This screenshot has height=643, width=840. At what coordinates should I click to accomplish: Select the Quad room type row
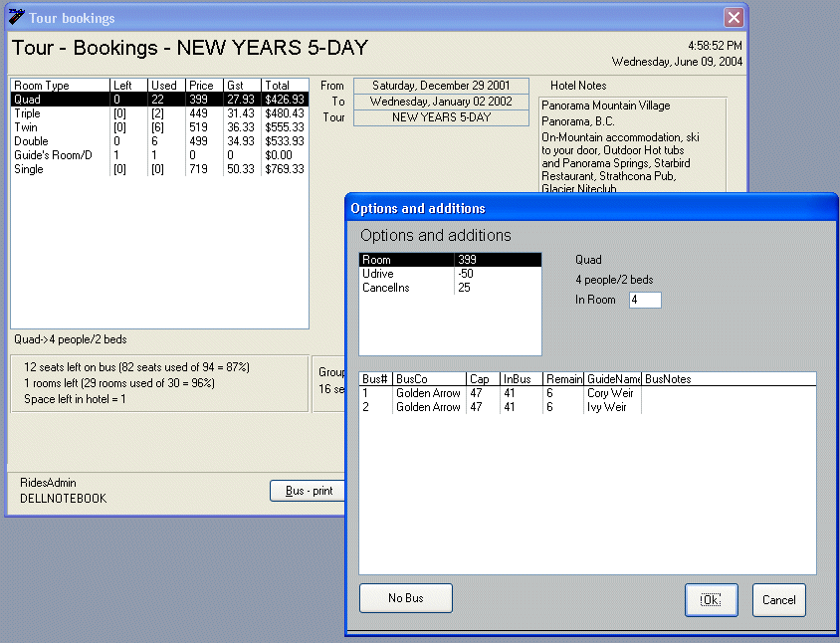159,100
